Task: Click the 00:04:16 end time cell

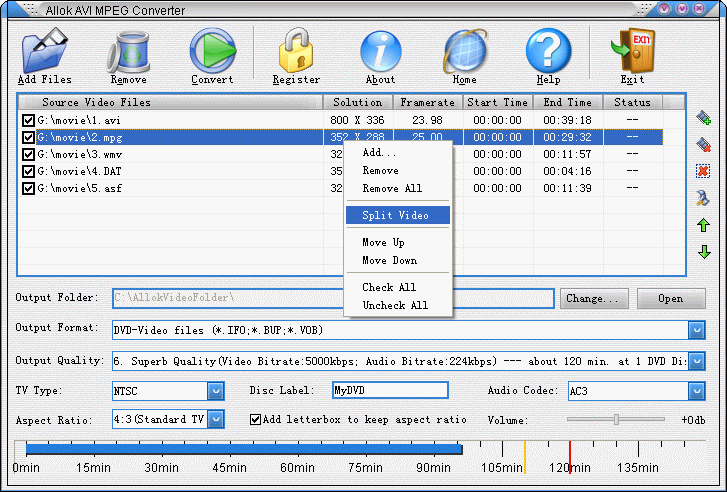Action: pos(568,172)
